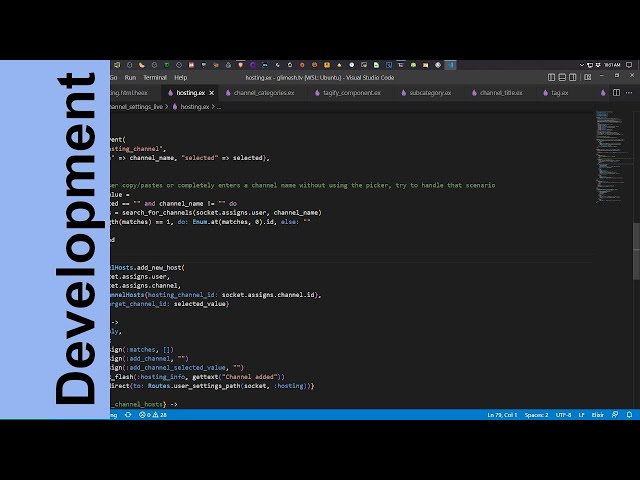
Task: Click the Visual Studio Code taskbar icon
Action: point(450,65)
